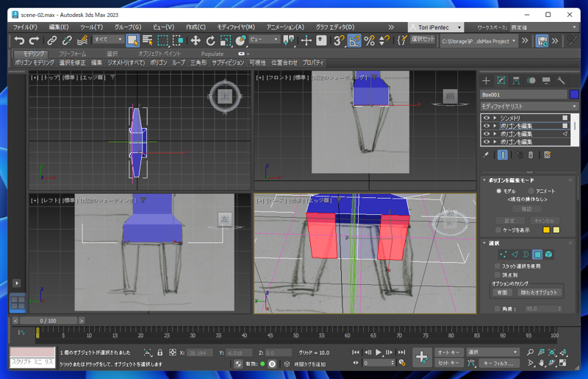Expand シンメトリ modifier tree arrow
This screenshot has width=588, height=379.
pos(495,118)
